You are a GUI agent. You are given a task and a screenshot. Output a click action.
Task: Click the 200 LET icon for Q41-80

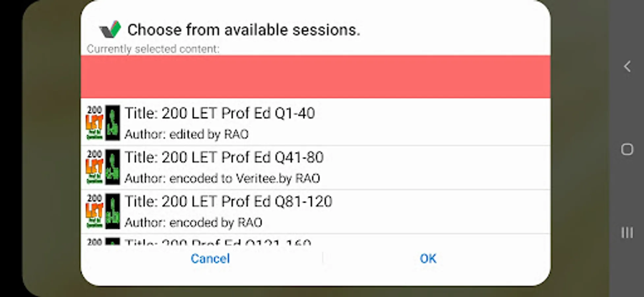(x=94, y=167)
